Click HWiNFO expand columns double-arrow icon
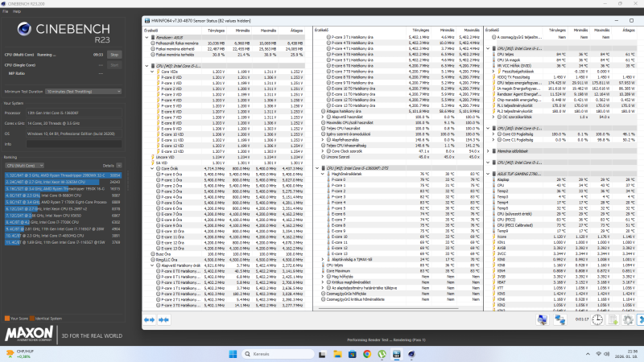 149,319
